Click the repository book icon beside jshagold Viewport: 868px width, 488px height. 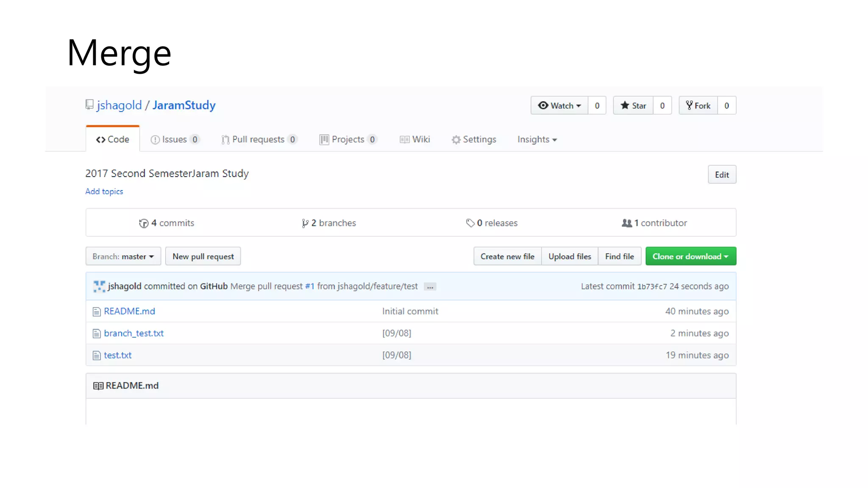(89, 105)
